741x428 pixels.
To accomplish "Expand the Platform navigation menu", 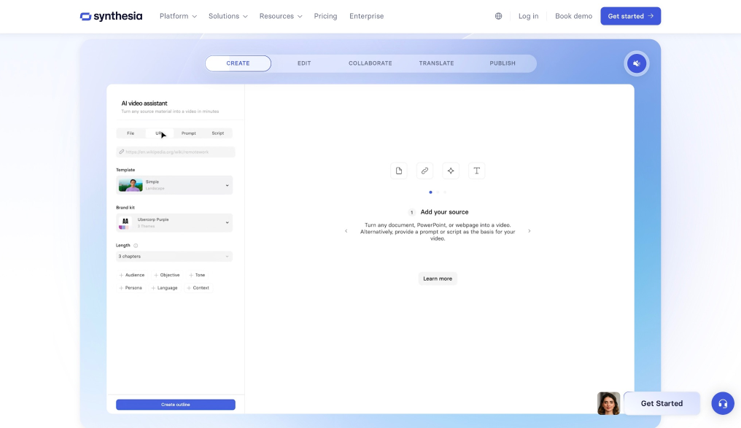I will coord(178,16).
